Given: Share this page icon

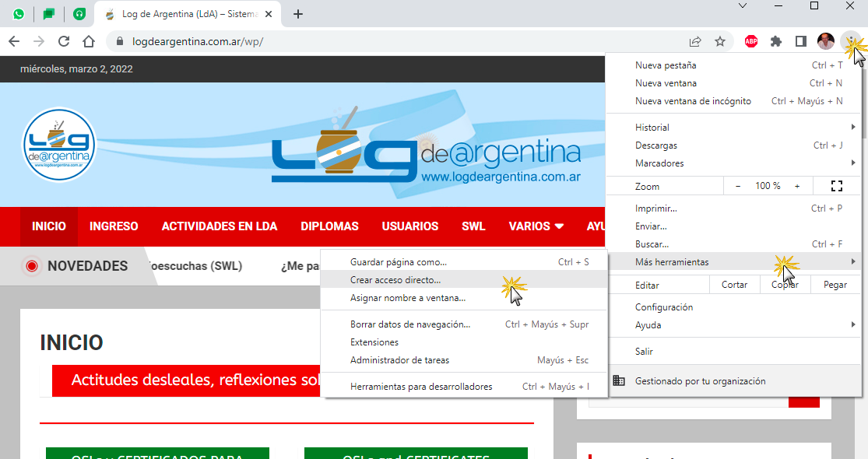Looking at the screenshot, I should pos(695,41).
